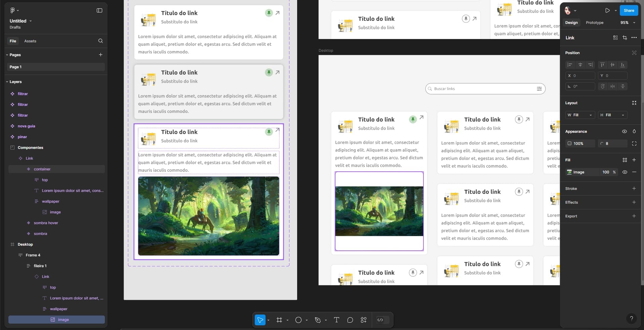The image size is (644, 330).
Task: Toggle Image fill visibility eye
Action: [x=625, y=172]
